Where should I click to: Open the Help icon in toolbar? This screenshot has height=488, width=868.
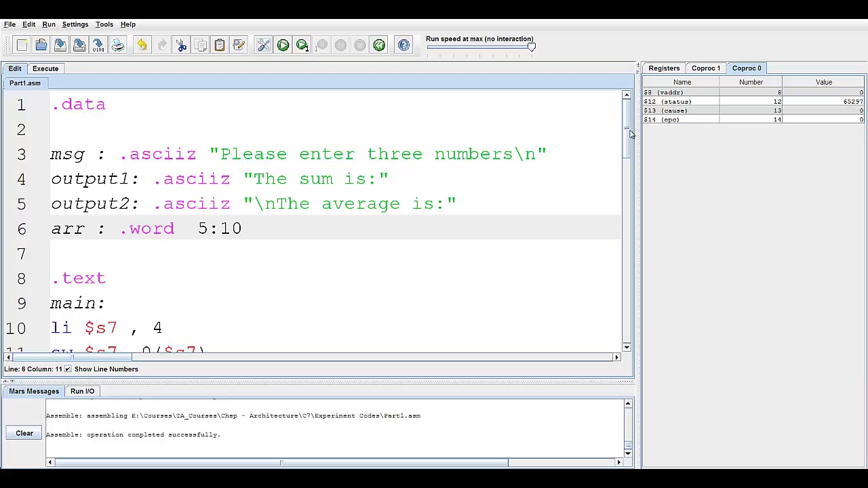(x=403, y=45)
